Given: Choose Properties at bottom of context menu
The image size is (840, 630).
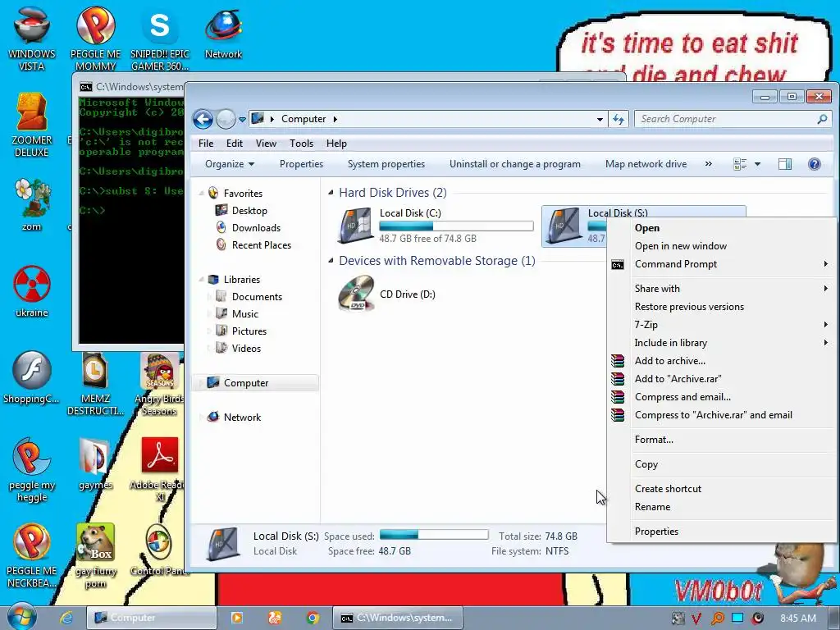Looking at the screenshot, I should click(x=722, y=532).
